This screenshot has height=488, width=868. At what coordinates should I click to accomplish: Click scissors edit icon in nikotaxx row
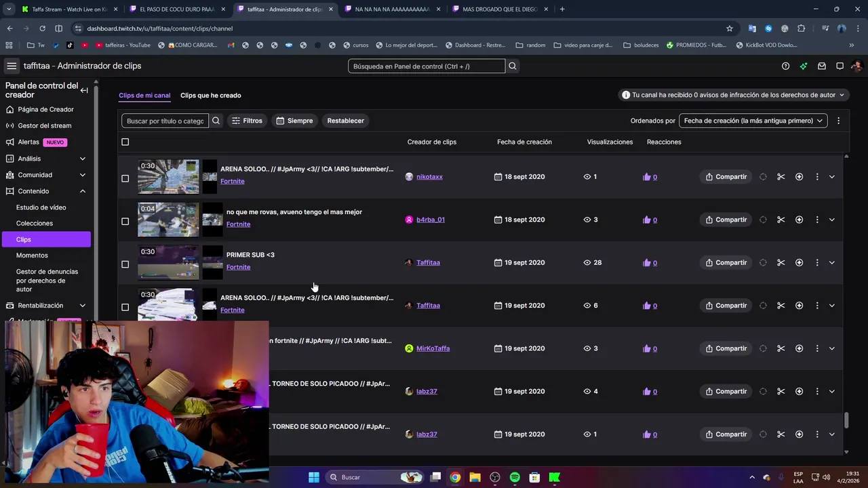(781, 177)
